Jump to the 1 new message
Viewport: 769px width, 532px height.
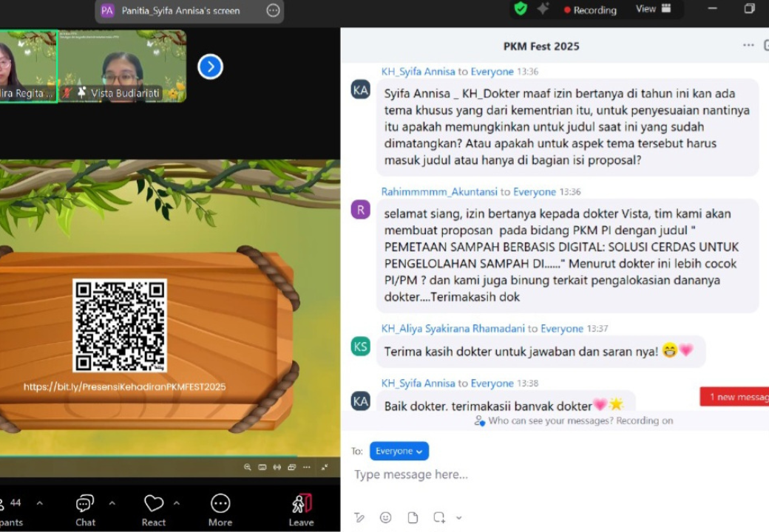(734, 397)
